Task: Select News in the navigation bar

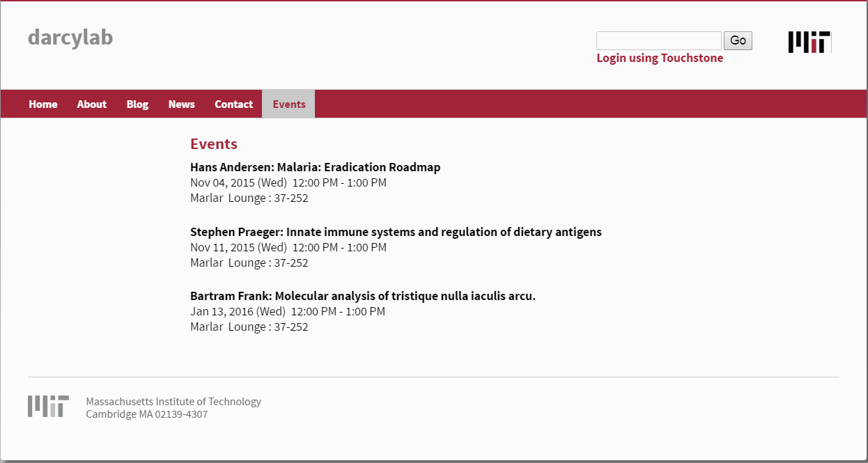Action: (x=181, y=104)
